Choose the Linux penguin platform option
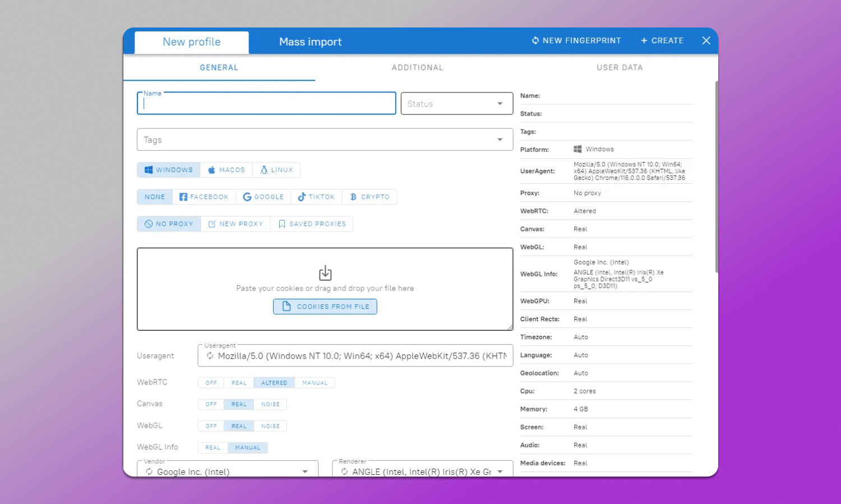Screen dimensions: 841x504 (264, 170)
